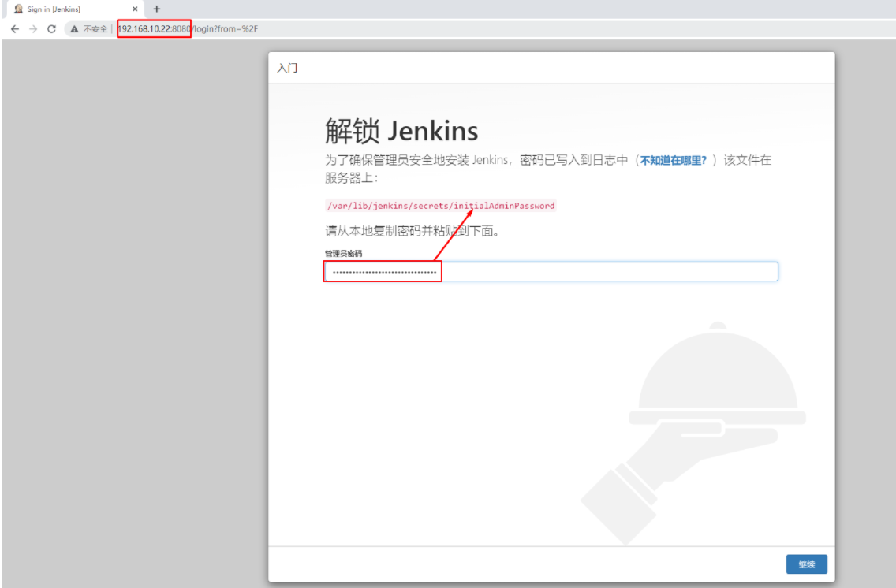Open a new browser tab
Image resolution: width=896 pixels, height=588 pixels.
click(x=157, y=9)
